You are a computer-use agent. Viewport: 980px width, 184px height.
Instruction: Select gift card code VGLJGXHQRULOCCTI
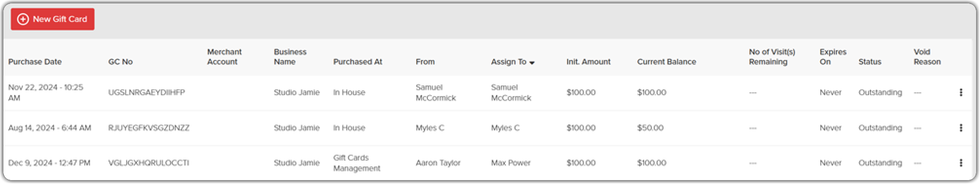pos(148,163)
